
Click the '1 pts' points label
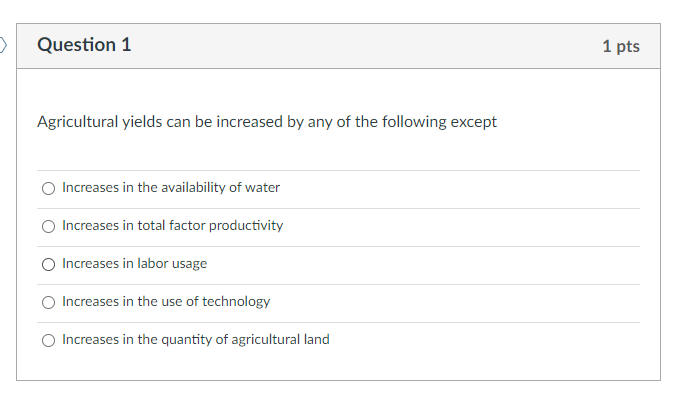pos(621,46)
